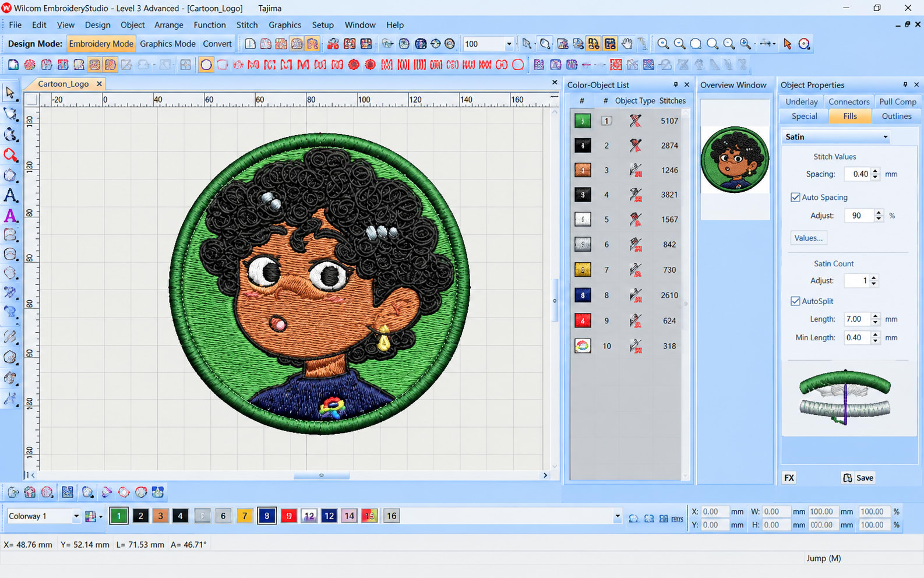Select yellow color swatch 7 in palette
The height and width of the screenshot is (578, 924).
pos(245,516)
